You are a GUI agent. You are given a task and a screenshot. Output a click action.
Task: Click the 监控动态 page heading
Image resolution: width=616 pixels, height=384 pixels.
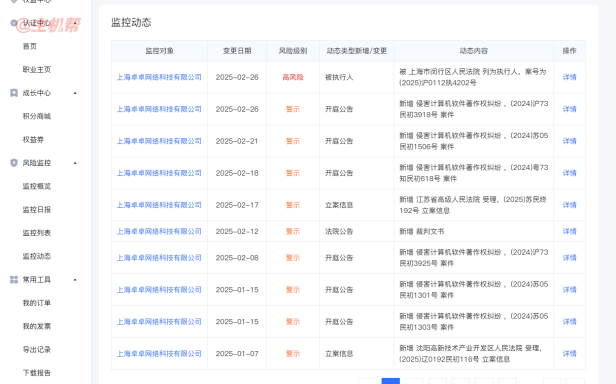(x=131, y=22)
